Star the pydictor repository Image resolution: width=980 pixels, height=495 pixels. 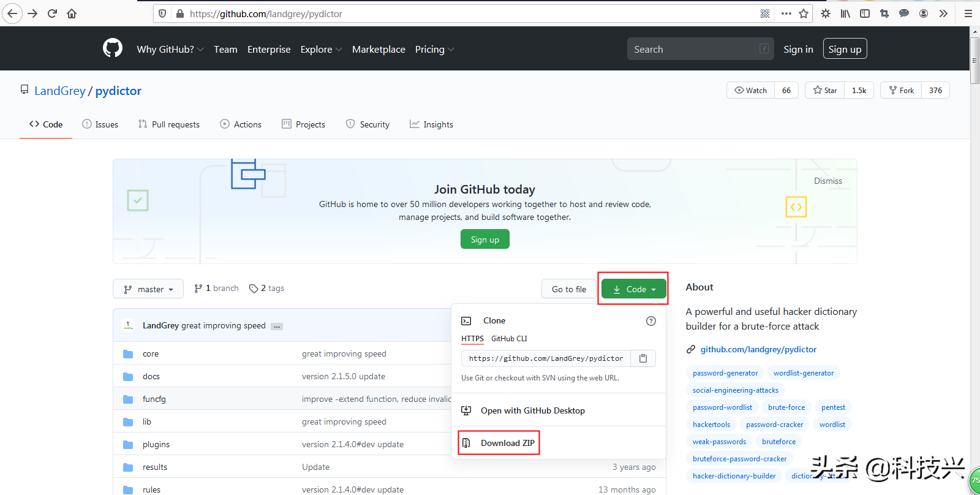[x=825, y=91]
